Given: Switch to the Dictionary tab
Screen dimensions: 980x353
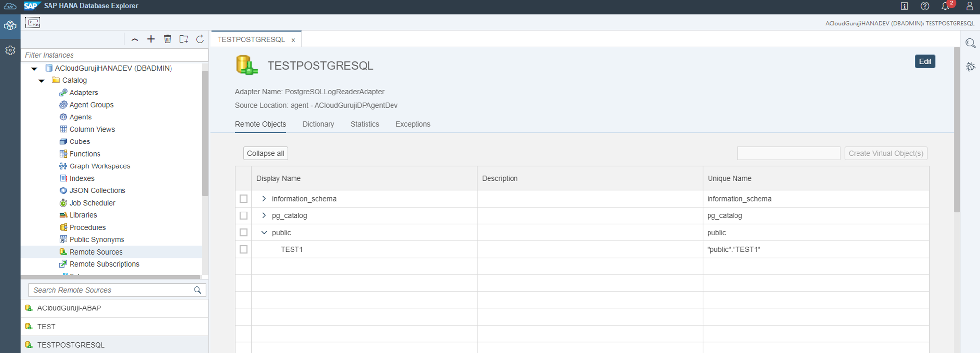Looking at the screenshot, I should point(318,124).
